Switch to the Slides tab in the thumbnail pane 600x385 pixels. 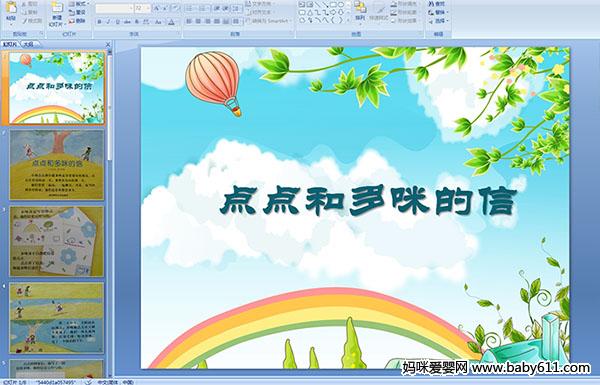[x=10, y=44]
